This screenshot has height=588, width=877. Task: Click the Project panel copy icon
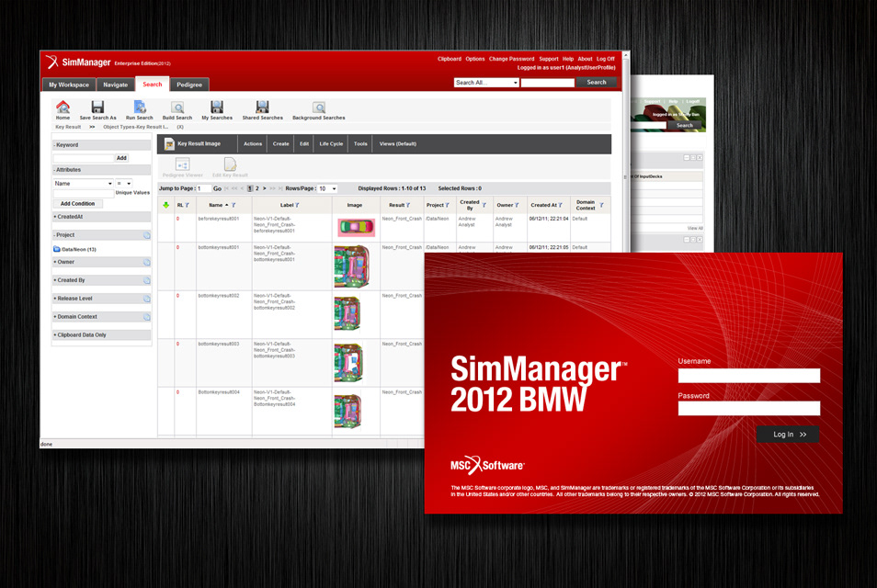coord(146,235)
